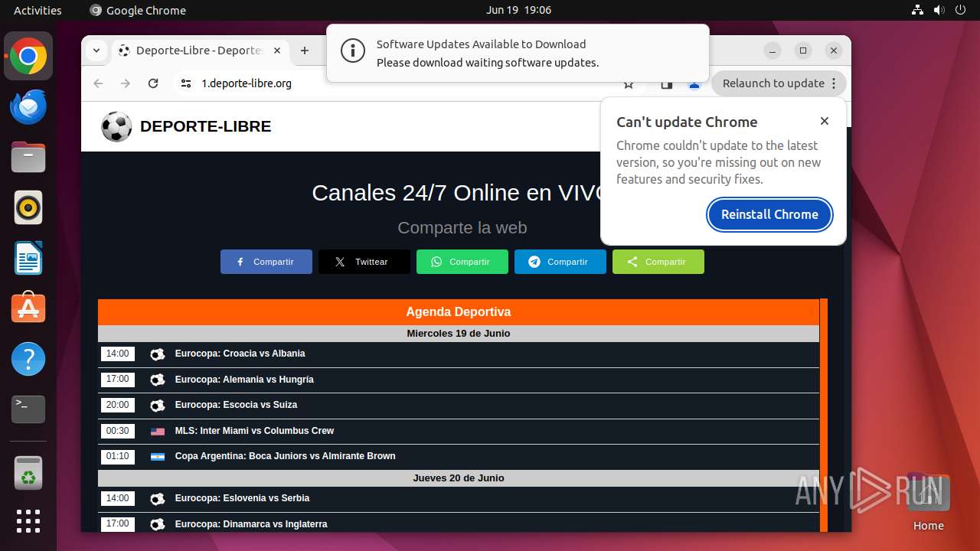Screen dimensions: 980x551
Task: Expand Copa Argentina: Boca Juniors match
Action: [x=459, y=456]
